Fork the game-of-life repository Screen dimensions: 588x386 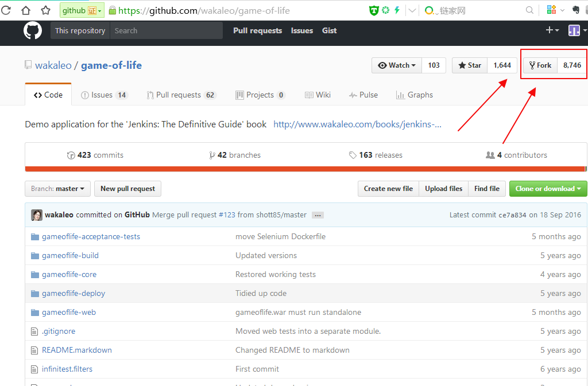[x=540, y=65]
